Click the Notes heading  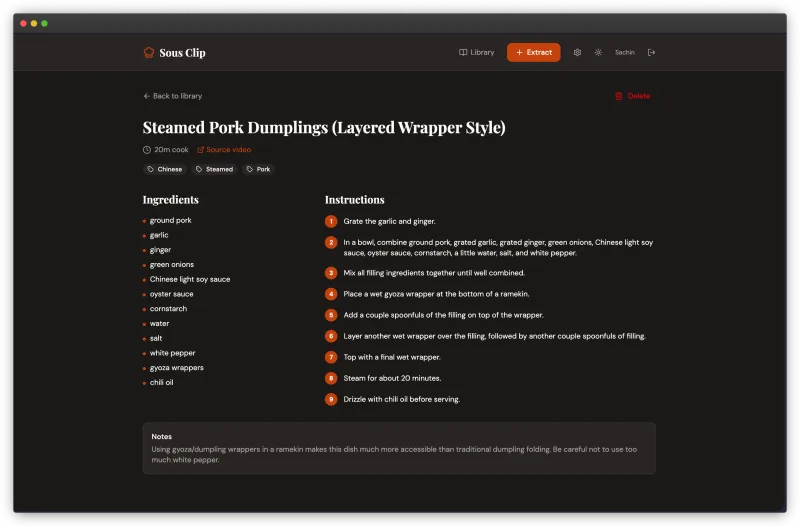[x=161, y=437]
